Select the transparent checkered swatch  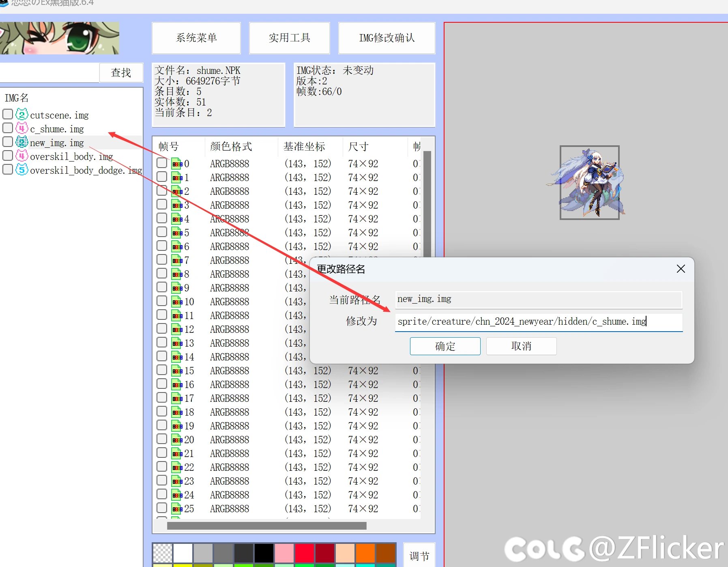(x=162, y=553)
